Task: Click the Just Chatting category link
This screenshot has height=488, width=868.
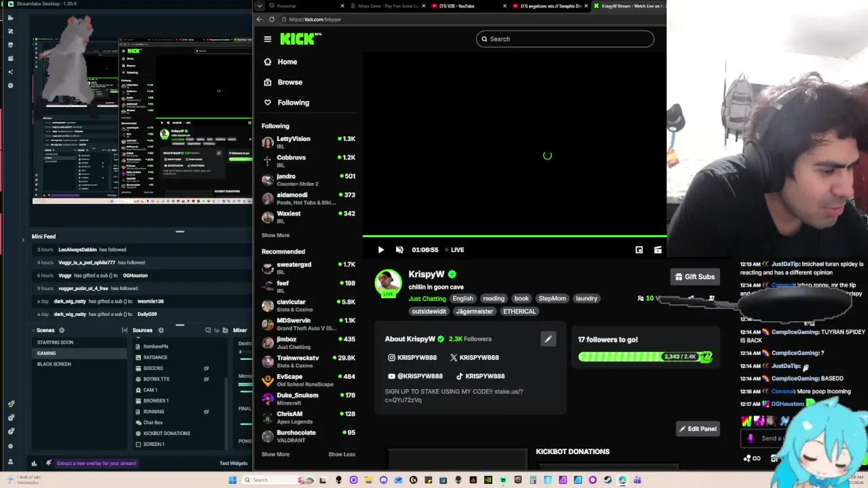Action: [427, 298]
